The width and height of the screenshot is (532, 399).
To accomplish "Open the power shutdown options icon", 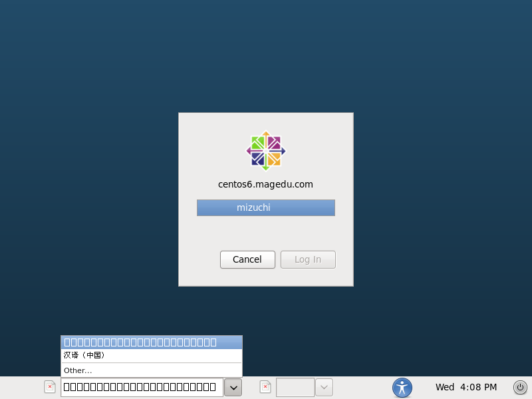I will [520, 387].
